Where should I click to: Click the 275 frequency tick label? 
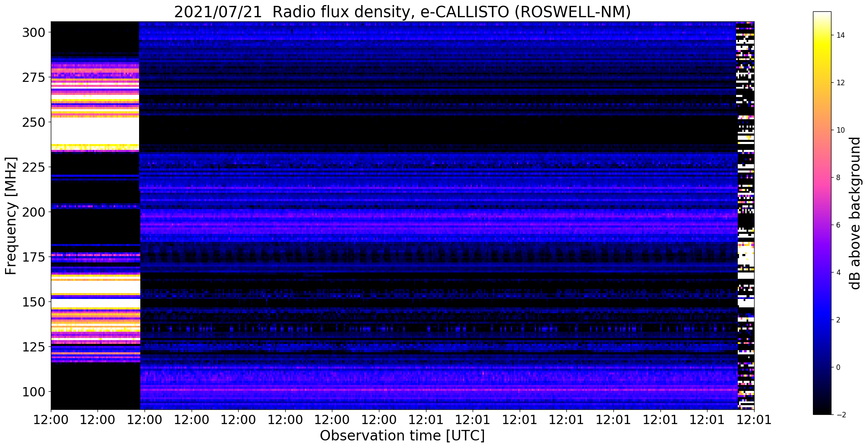(x=34, y=77)
